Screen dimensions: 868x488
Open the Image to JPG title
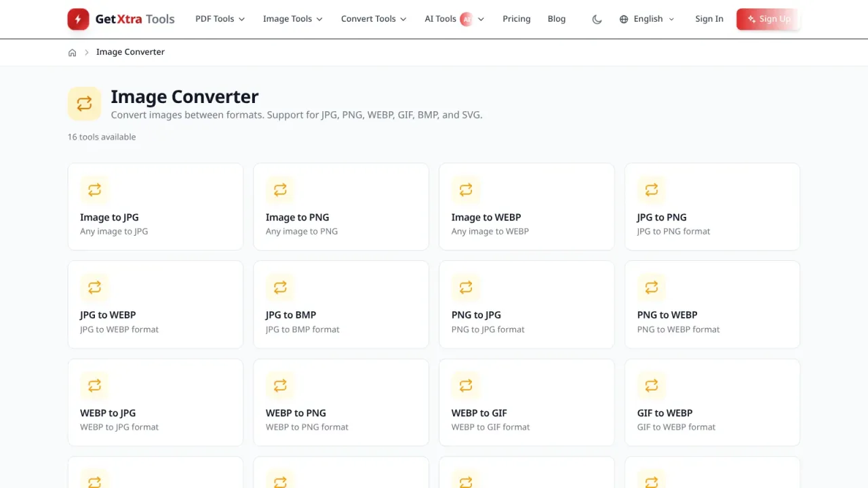pos(109,218)
